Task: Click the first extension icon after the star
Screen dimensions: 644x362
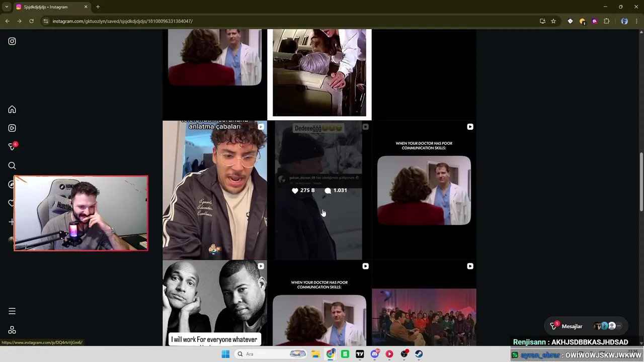Action: pos(570,21)
